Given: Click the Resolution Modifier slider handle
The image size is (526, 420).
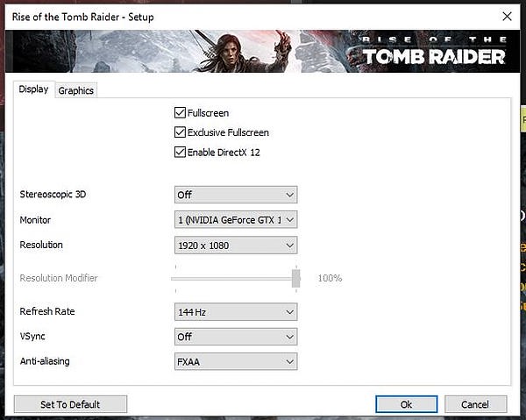Looking at the screenshot, I should 296,279.
